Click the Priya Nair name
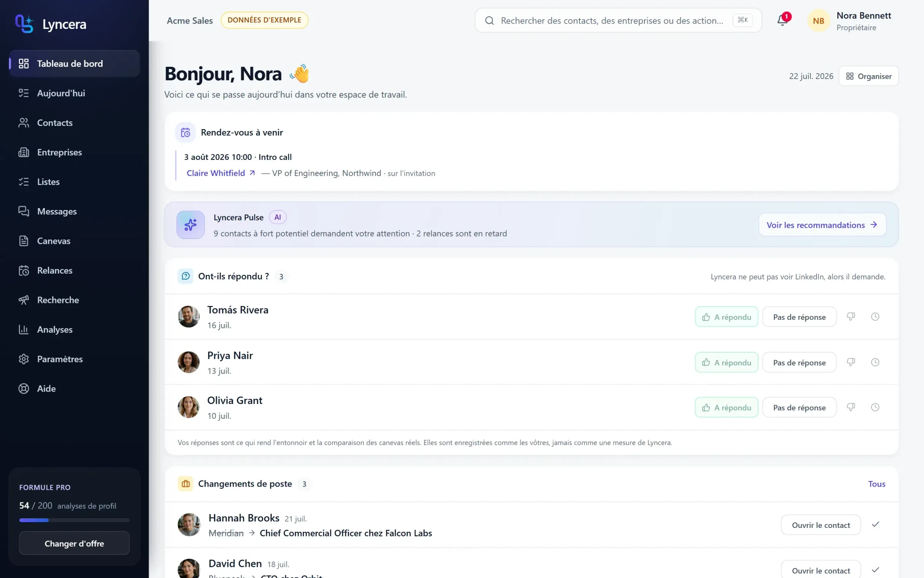Image resolution: width=924 pixels, height=578 pixels. pos(230,355)
